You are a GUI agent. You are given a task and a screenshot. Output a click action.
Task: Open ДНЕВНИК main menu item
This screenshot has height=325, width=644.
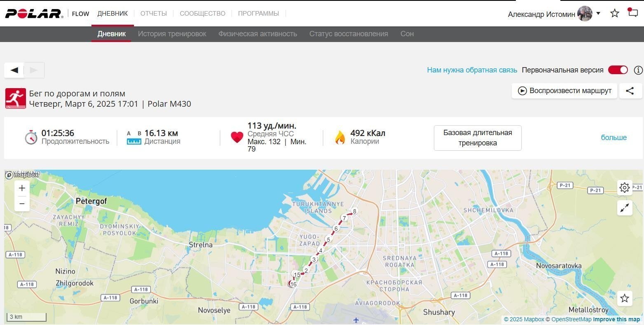[x=112, y=13]
